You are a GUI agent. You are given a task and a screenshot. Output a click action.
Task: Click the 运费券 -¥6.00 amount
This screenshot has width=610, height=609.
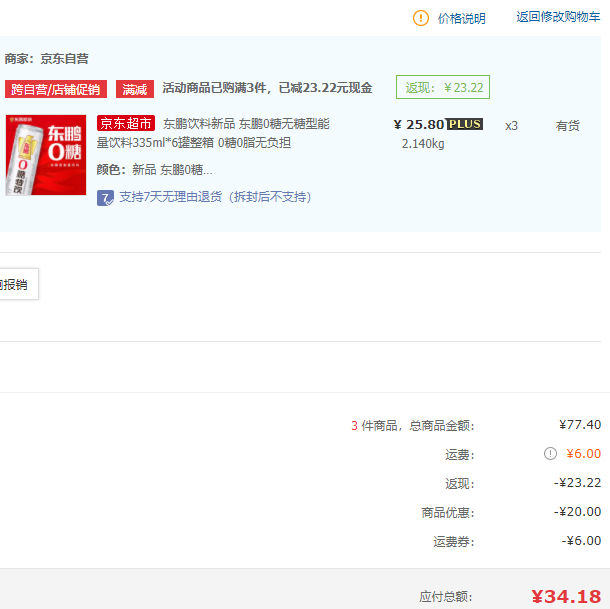(x=581, y=541)
